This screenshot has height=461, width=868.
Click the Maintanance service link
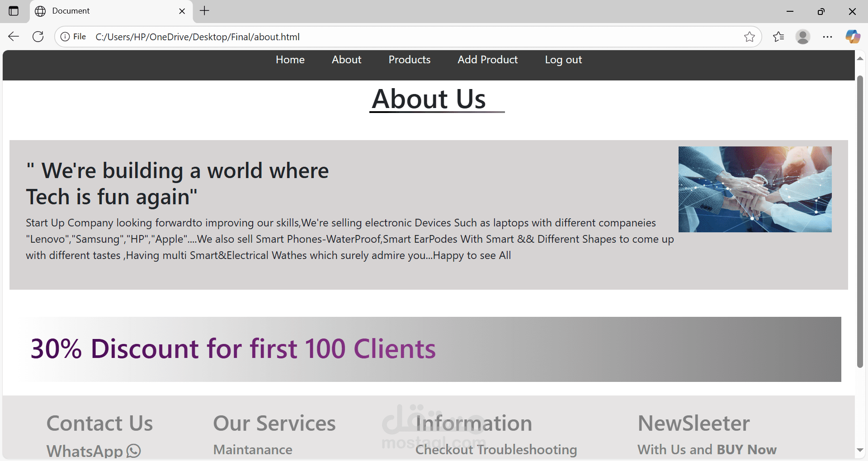point(253,450)
